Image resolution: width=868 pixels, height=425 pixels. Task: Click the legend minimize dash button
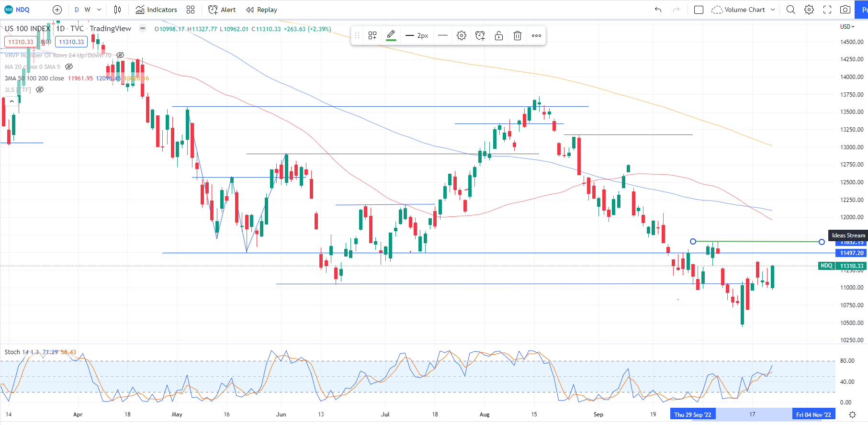pyautogui.click(x=142, y=28)
